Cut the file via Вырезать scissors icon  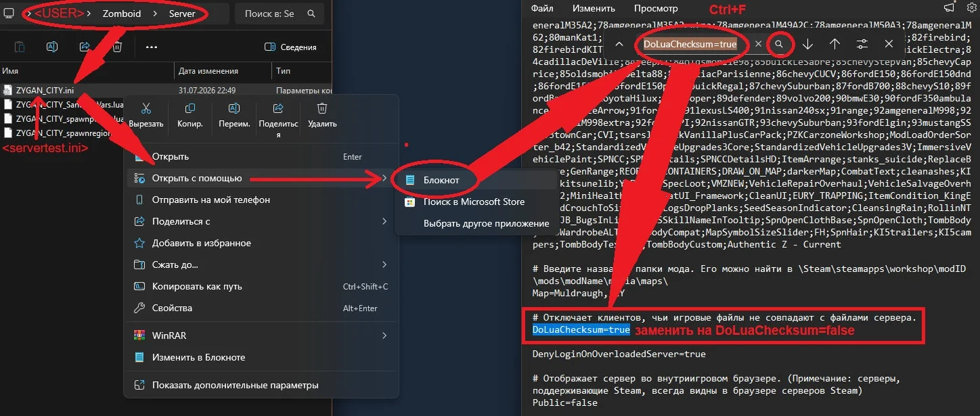pyautogui.click(x=146, y=108)
